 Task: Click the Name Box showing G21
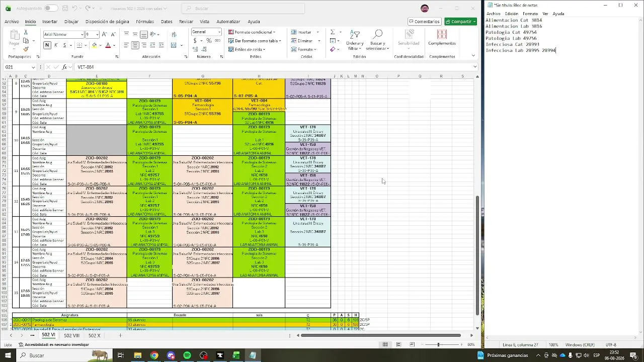(x=17, y=67)
